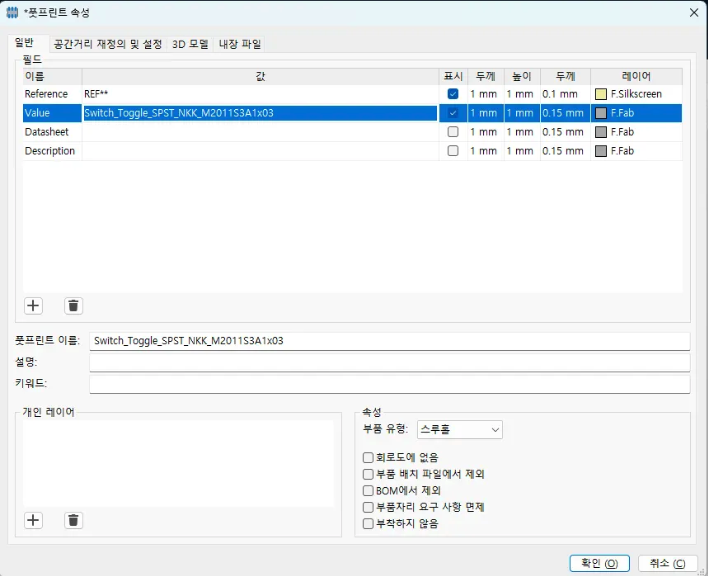Click the 풋프린트 이름 input field

389,341
